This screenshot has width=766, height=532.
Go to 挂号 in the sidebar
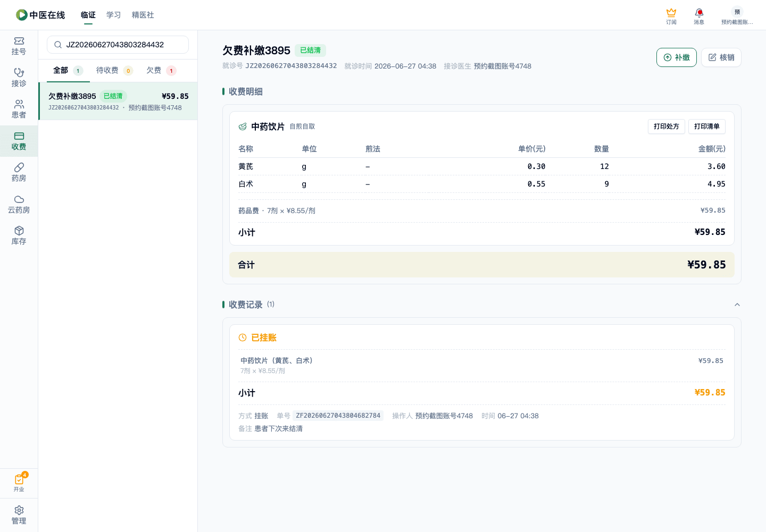(x=19, y=46)
